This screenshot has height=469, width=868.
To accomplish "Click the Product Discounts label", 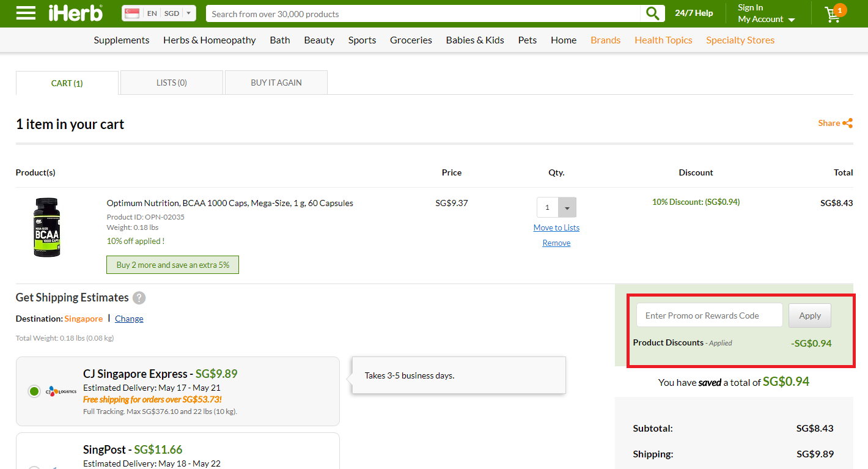I will click(668, 342).
